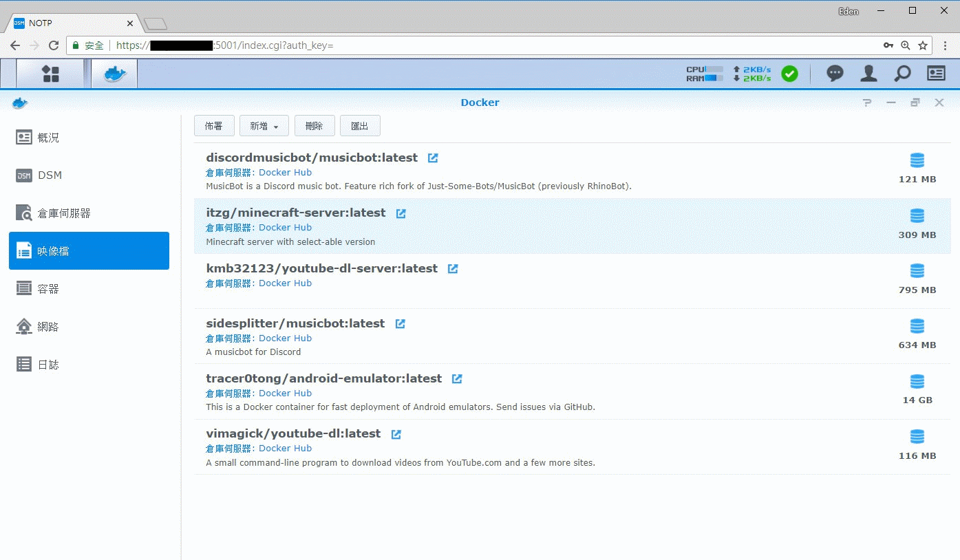Open the browser zoom magnifier icon

(x=906, y=45)
